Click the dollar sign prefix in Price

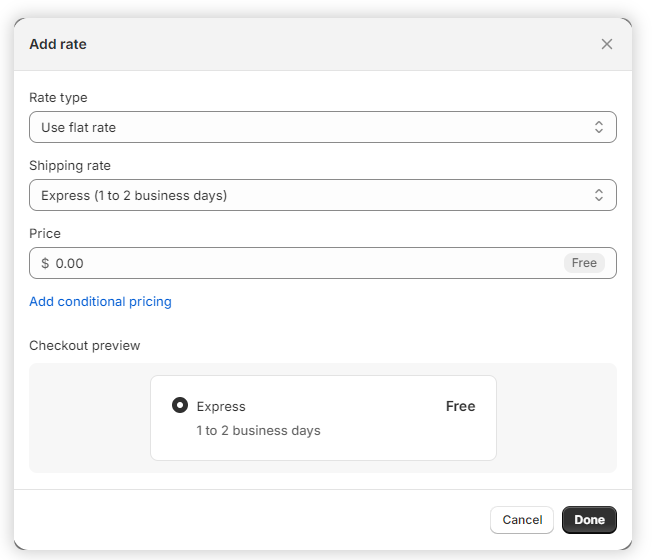[45, 263]
